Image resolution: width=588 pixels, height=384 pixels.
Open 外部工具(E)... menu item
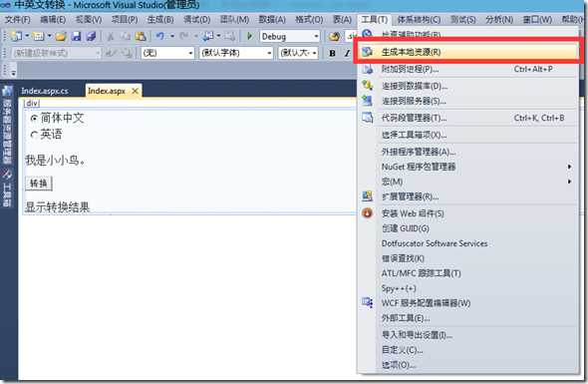(x=468, y=318)
